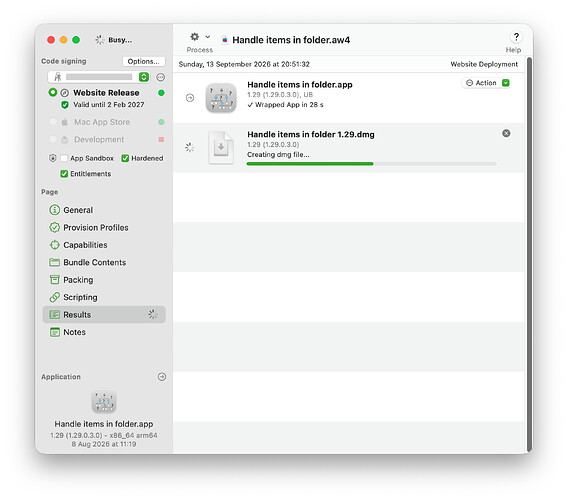Screen dimensions: 567x500
Task: Click the Wrapped App in 28 s status
Action: [285, 105]
